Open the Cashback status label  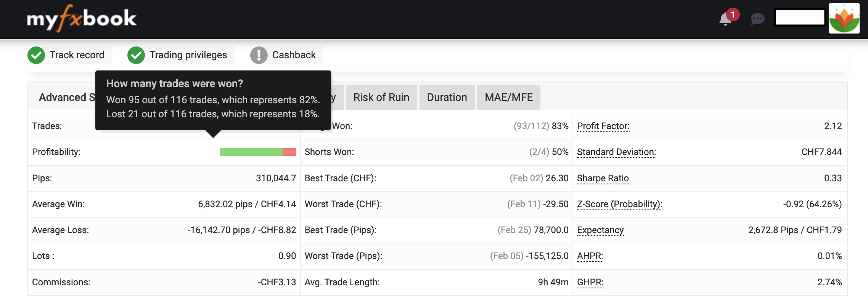coord(294,55)
